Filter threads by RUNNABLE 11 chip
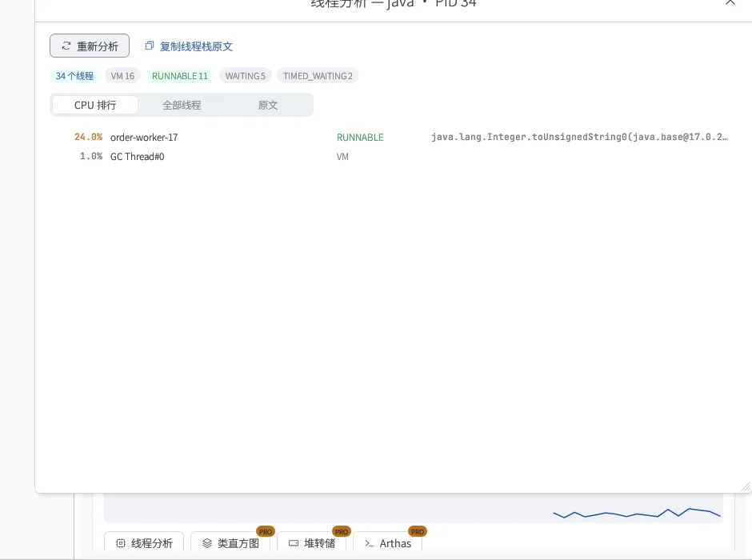 [180, 76]
